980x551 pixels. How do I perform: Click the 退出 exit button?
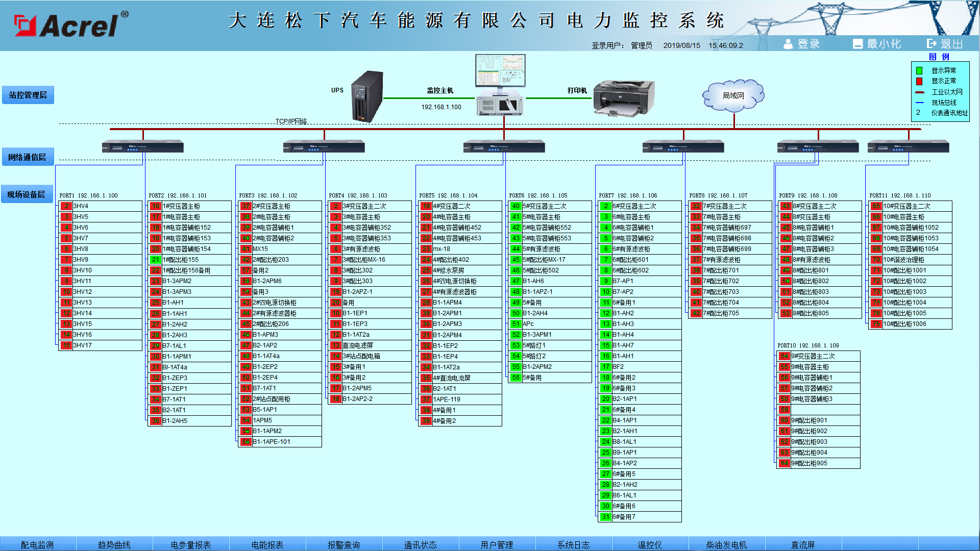pyautogui.click(x=945, y=44)
